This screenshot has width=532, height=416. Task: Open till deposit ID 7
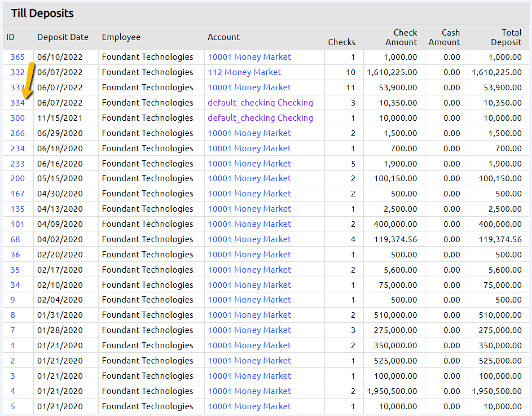[x=13, y=330]
